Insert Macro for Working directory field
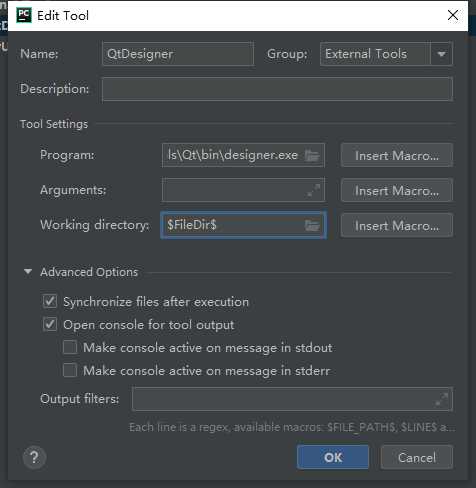The width and height of the screenshot is (476, 488). (x=397, y=225)
